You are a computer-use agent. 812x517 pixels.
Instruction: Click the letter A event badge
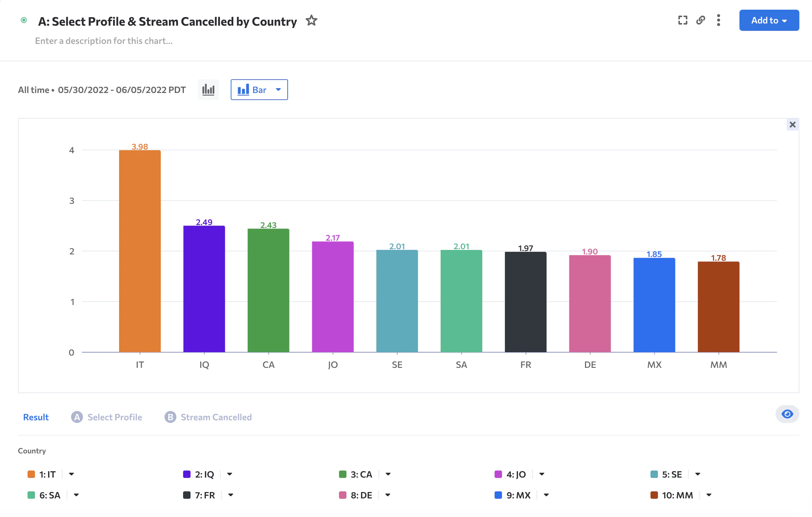(x=77, y=417)
